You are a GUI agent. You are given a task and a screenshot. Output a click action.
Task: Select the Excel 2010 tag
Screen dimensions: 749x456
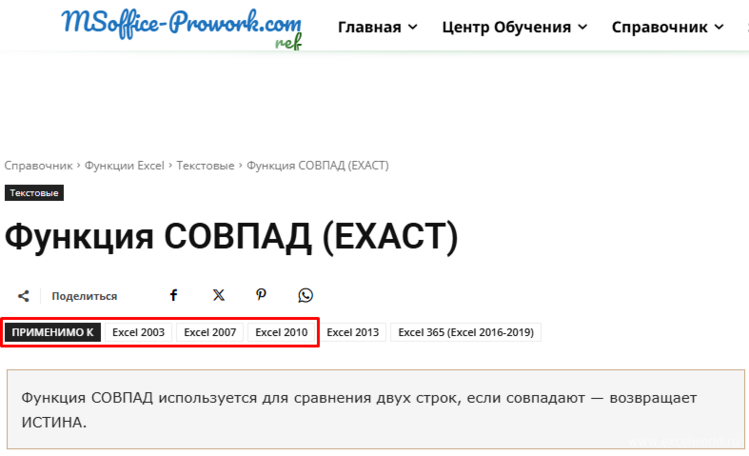[281, 332]
